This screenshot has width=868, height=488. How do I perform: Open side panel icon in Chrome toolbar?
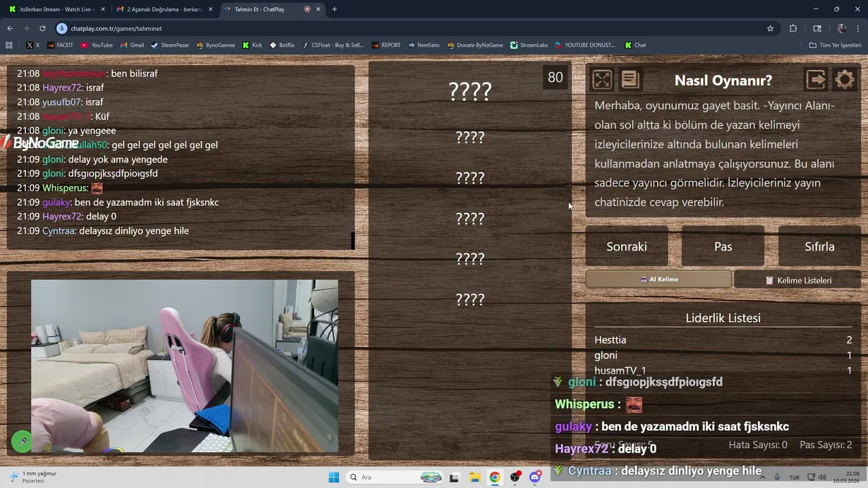click(817, 28)
